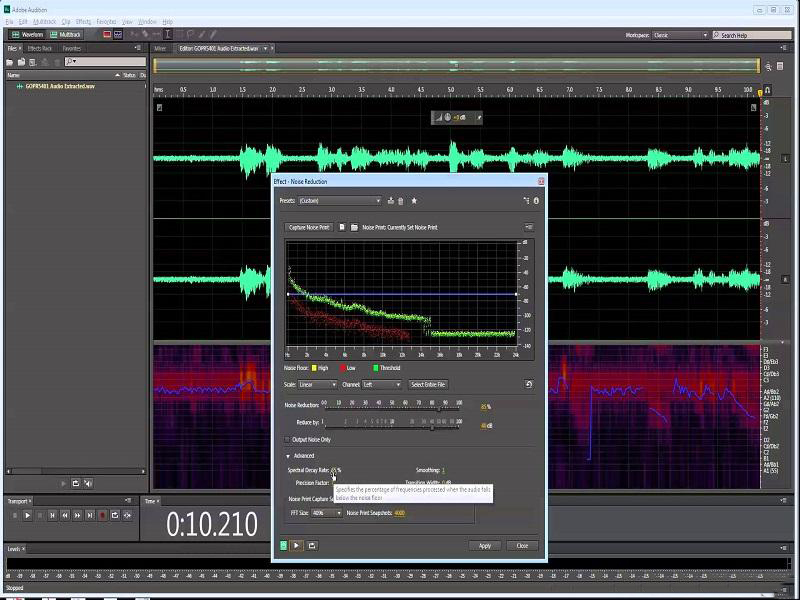
Task: Click the new file icon in Files panel
Action: coord(33,62)
